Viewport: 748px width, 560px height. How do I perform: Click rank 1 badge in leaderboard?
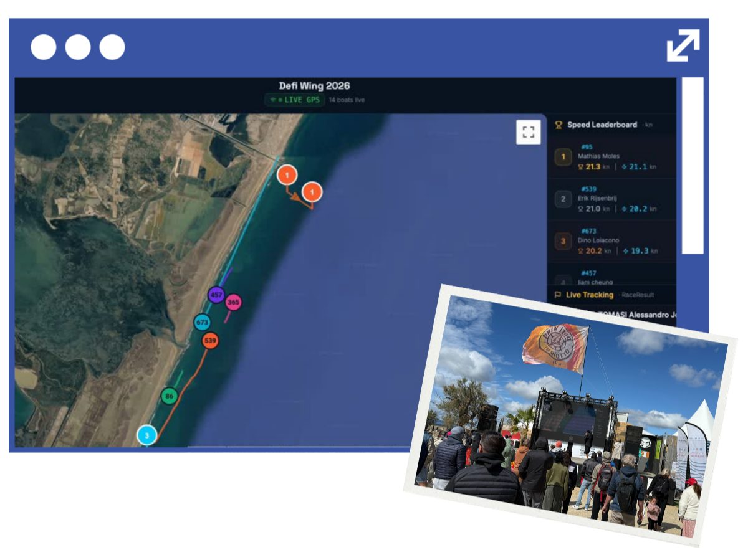pos(563,157)
